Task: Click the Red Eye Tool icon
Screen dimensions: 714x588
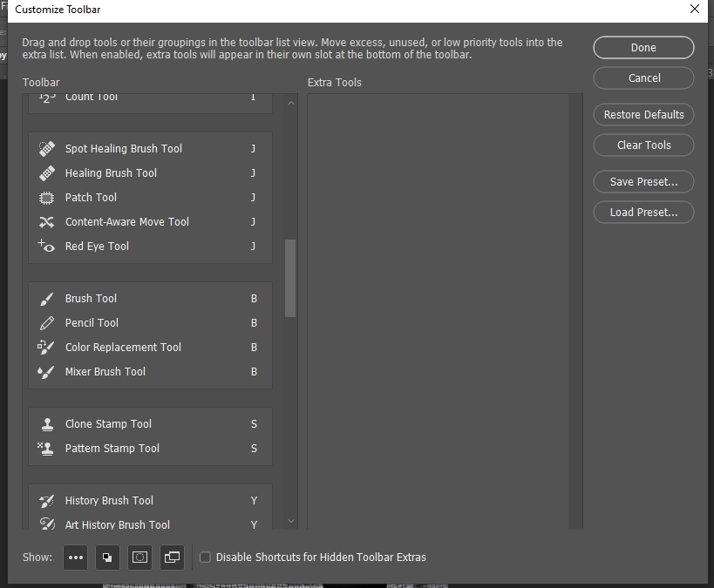Action: [46, 246]
